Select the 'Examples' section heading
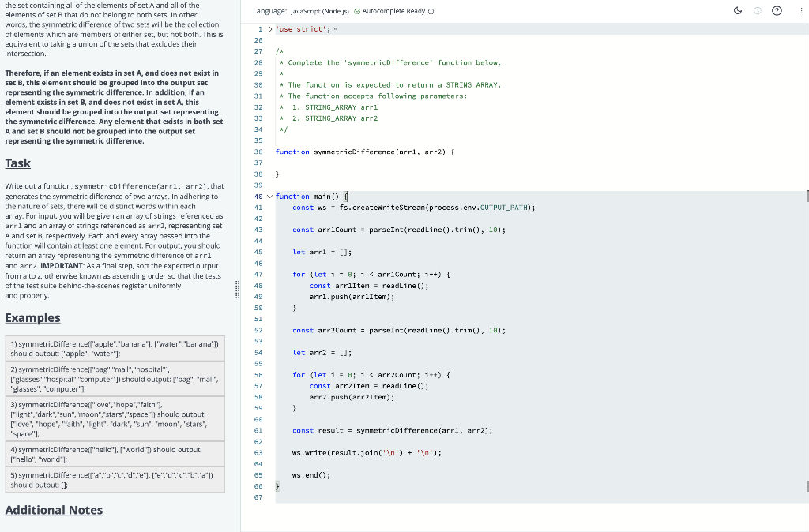809x532 pixels. pos(32,318)
